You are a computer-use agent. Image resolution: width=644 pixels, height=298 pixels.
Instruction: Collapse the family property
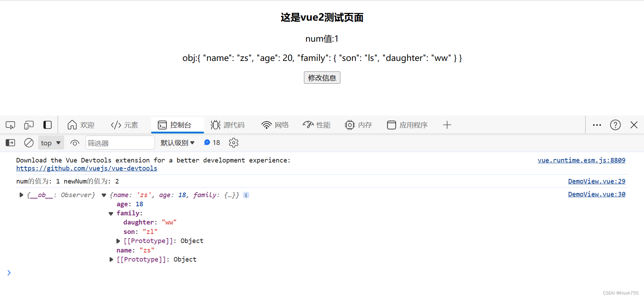(111, 214)
